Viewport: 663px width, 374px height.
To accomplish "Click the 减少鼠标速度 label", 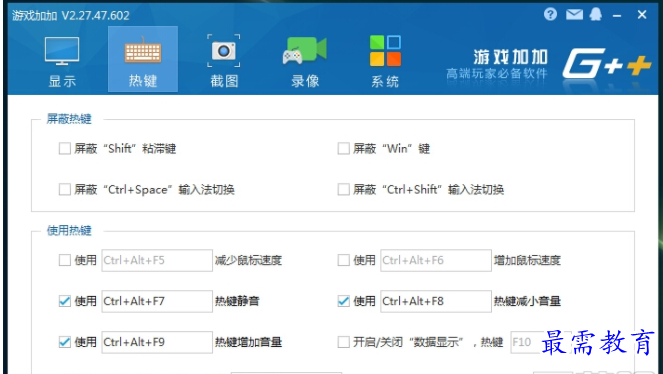I will (248, 260).
